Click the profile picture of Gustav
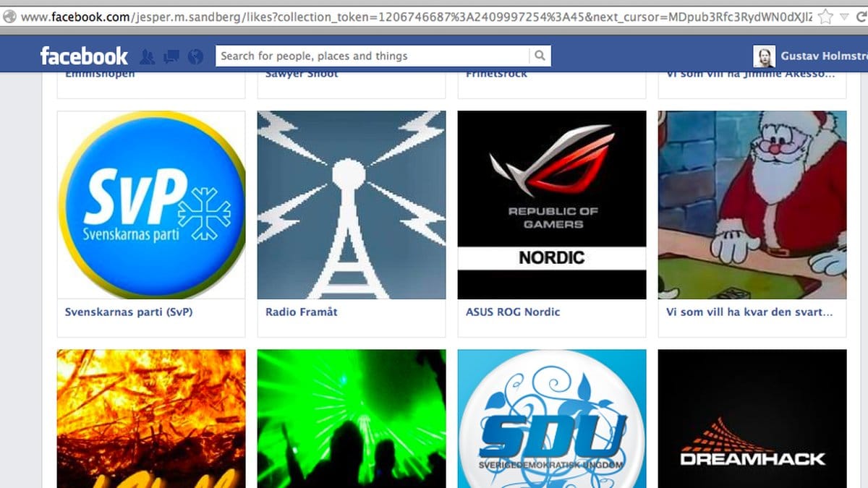Image resolution: width=868 pixels, height=488 pixels. 764,56
